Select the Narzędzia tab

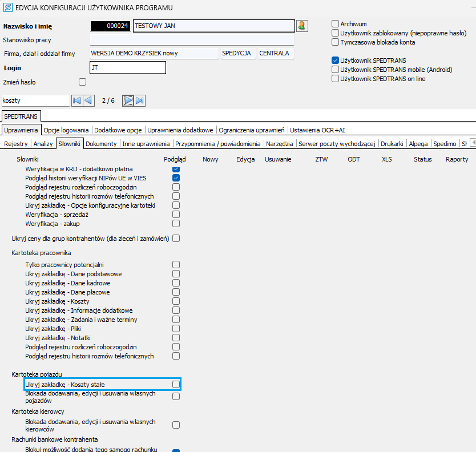pyautogui.click(x=280, y=144)
